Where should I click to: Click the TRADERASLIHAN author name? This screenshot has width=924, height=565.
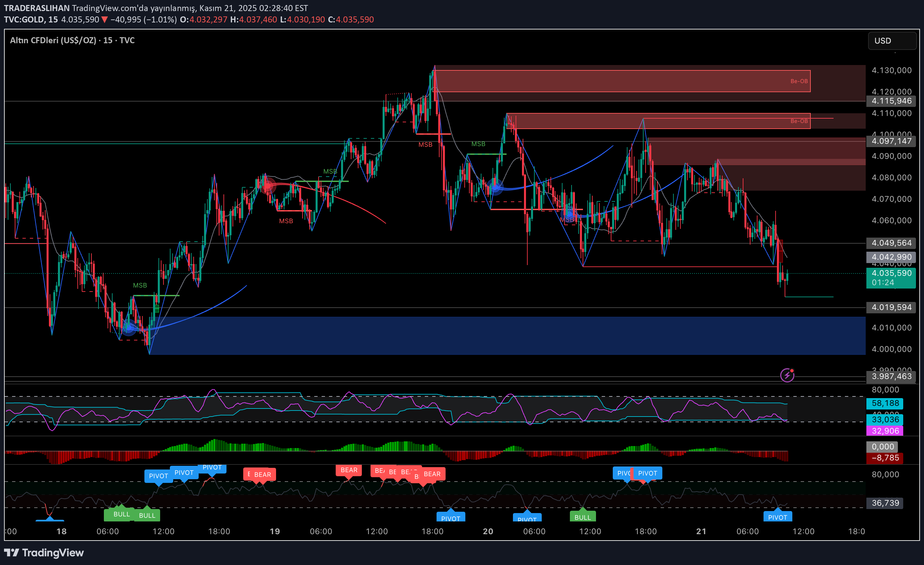(37, 8)
